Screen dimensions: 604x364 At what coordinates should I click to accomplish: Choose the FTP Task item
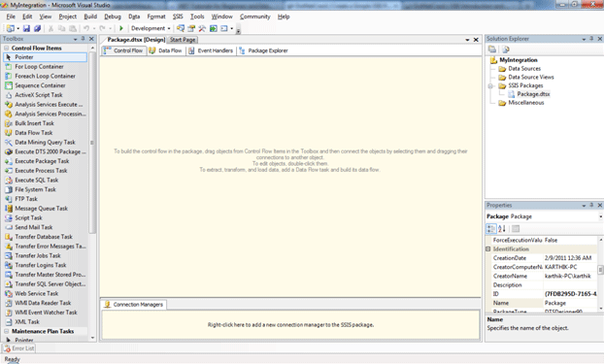point(45,199)
